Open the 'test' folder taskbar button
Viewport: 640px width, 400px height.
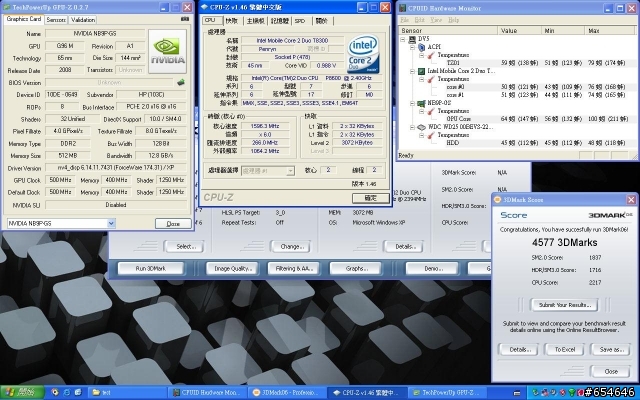(x=127, y=392)
